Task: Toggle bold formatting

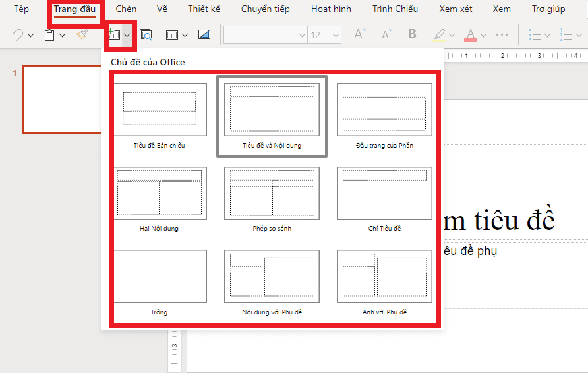Action: click(413, 34)
